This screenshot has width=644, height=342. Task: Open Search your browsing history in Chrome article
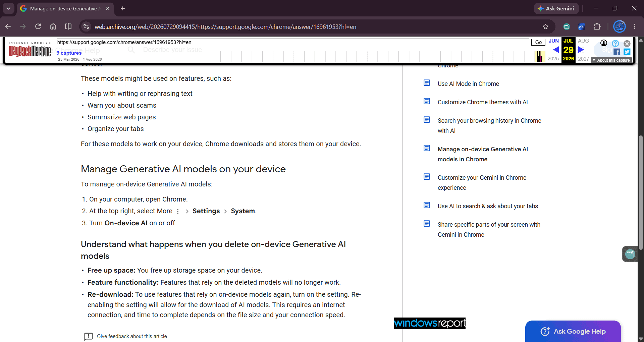(489, 126)
